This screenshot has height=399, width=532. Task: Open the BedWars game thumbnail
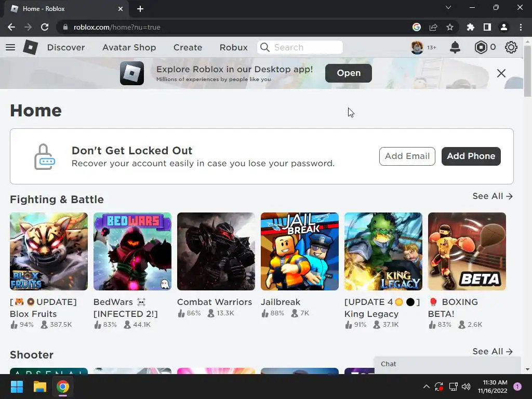132,251
